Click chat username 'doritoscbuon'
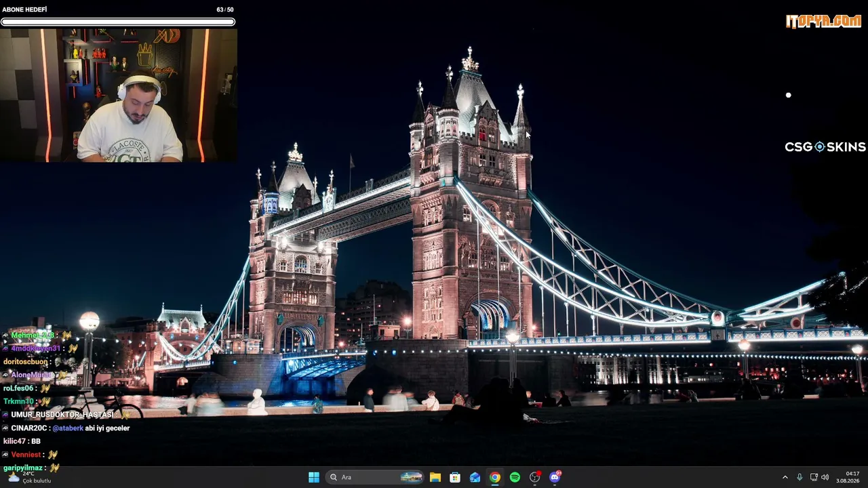 click(25, 362)
